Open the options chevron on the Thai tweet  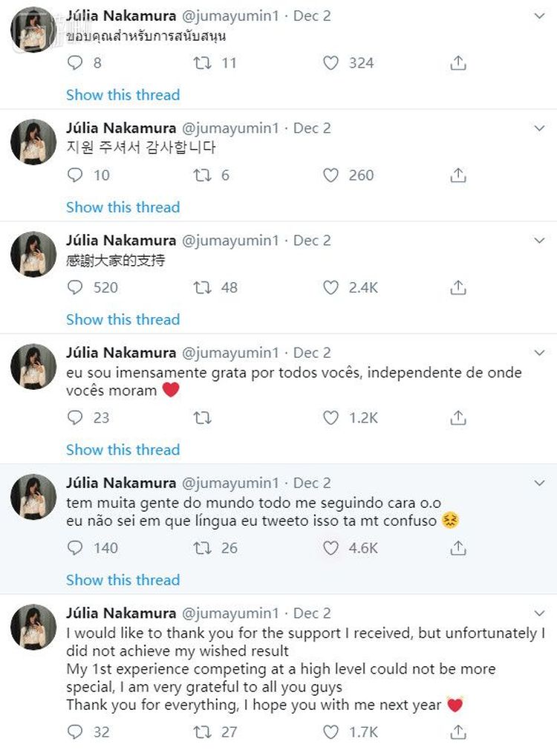540,16
